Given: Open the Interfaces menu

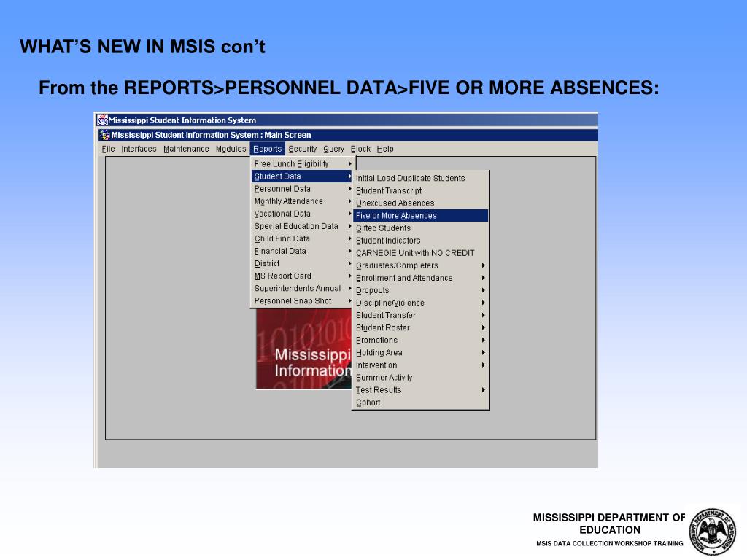Looking at the screenshot, I should (x=139, y=149).
